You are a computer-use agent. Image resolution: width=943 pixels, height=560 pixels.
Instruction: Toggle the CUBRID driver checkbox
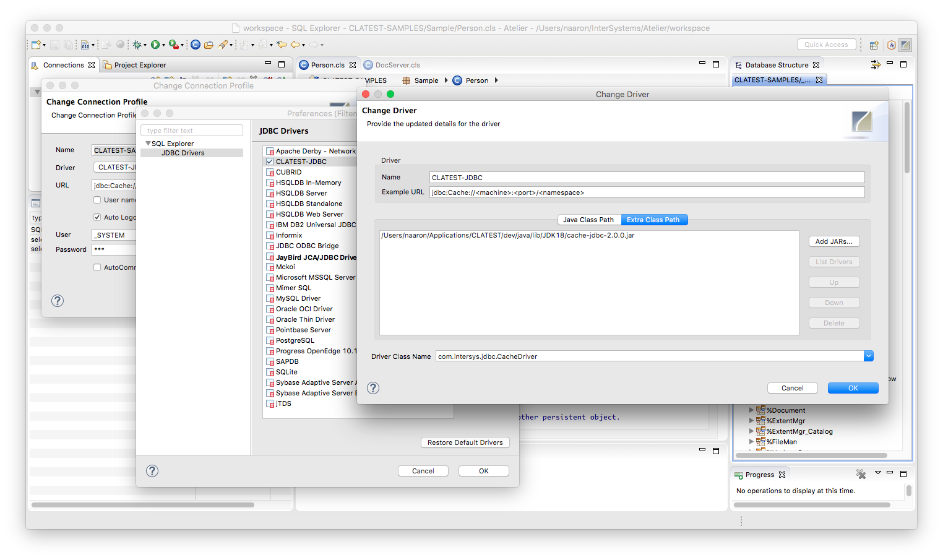click(270, 172)
